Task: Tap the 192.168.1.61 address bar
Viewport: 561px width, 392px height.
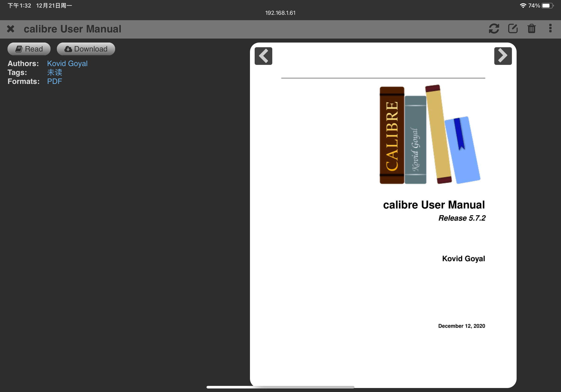Action: pyautogui.click(x=280, y=13)
